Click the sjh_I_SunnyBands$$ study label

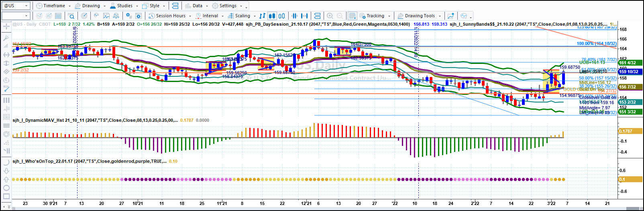point(528,24)
